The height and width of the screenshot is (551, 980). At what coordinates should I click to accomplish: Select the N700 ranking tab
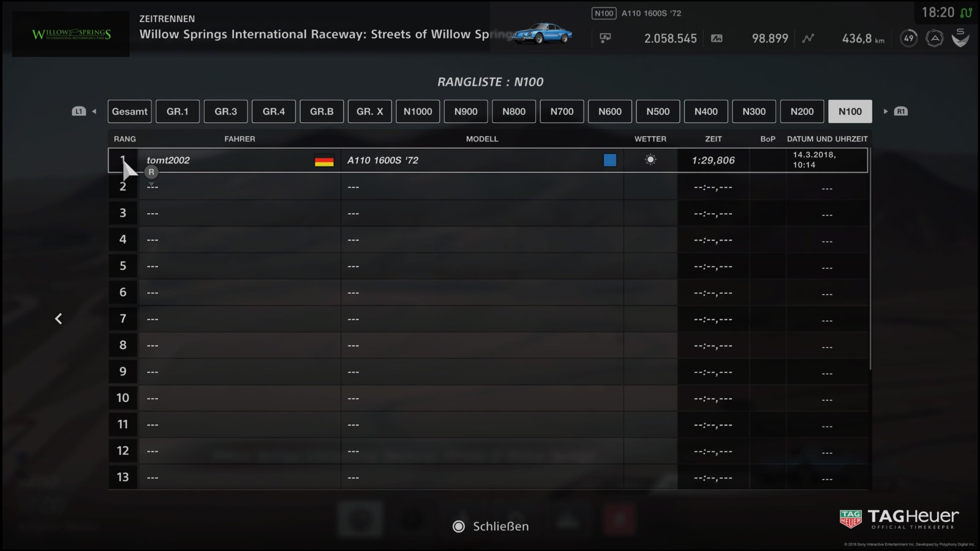(x=562, y=111)
